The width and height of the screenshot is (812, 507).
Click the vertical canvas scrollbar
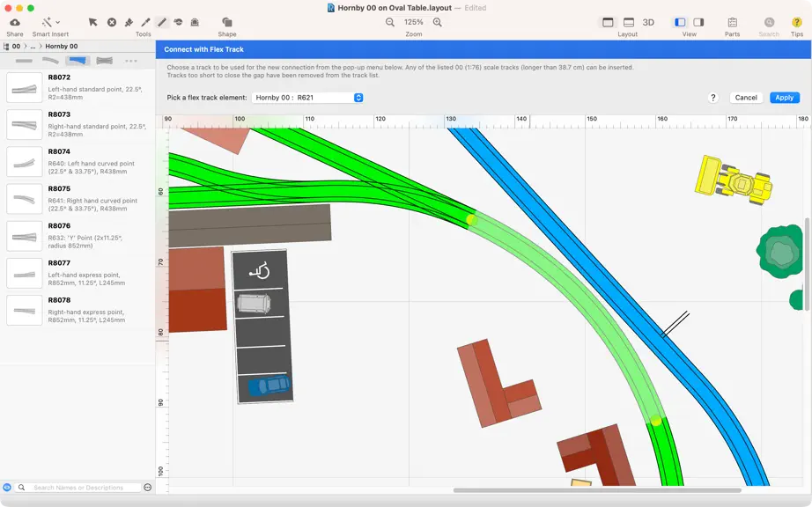807,264
